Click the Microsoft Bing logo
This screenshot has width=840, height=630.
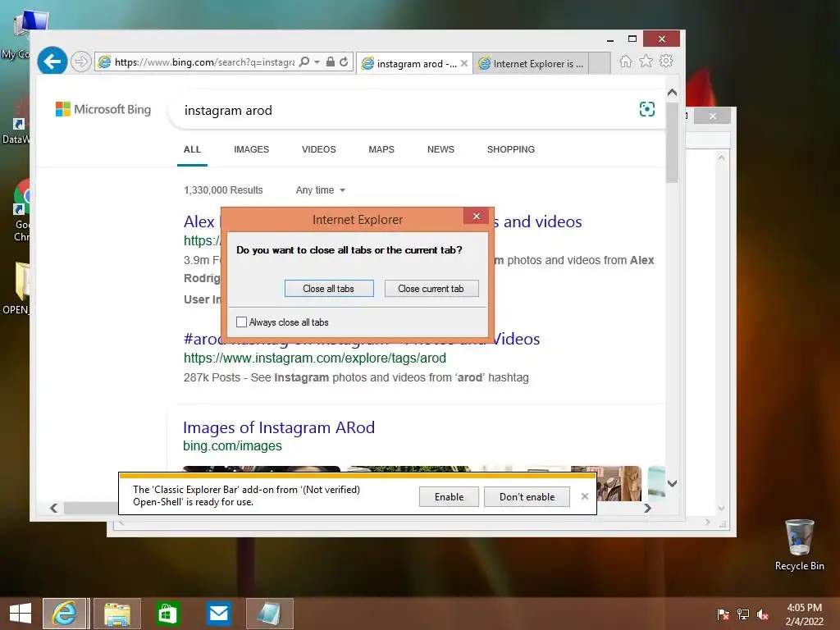[103, 109]
